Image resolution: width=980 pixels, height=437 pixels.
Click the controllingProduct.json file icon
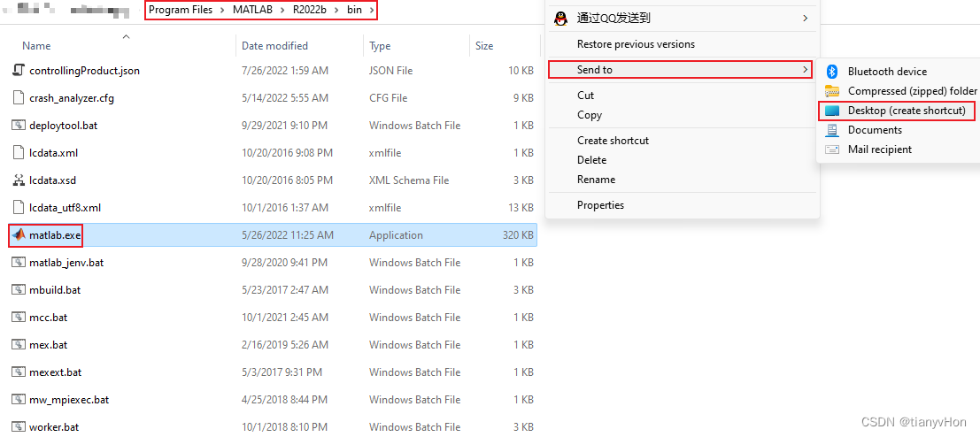pos(19,71)
